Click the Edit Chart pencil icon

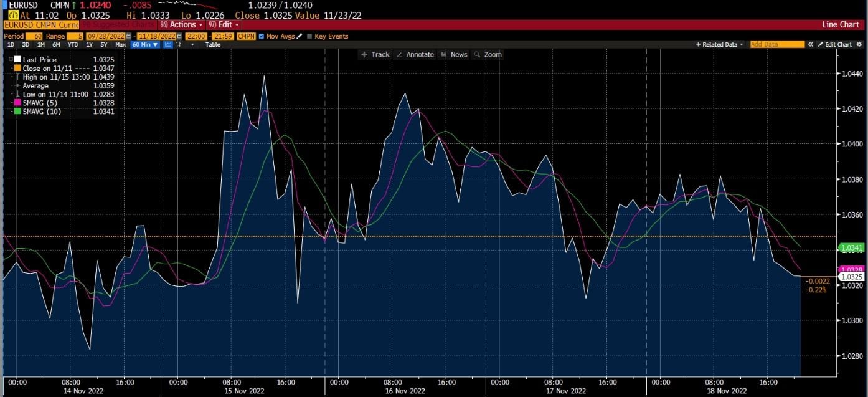click(x=820, y=44)
